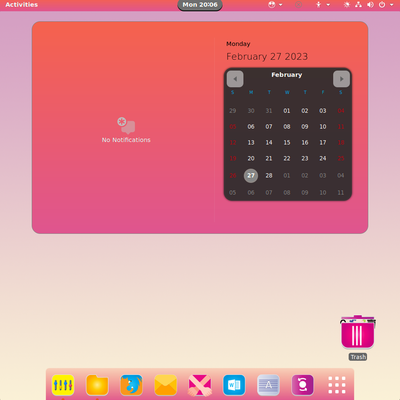Select Sunday 19 in the calendar
The height and width of the screenshot is (400, 400).
point(233,159)
